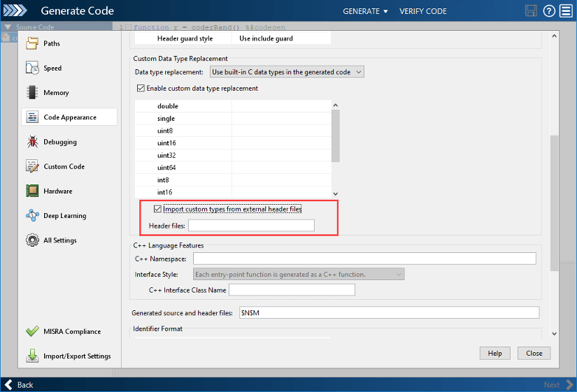Switch to the Deep Learning tab label
577x392 pixels.
click(65, 216)
